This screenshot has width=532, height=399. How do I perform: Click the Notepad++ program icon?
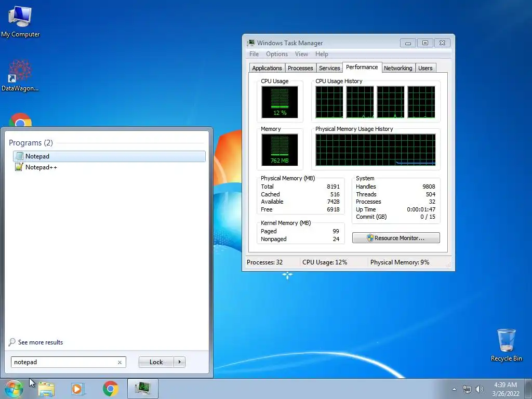click(x=19, y=167)
